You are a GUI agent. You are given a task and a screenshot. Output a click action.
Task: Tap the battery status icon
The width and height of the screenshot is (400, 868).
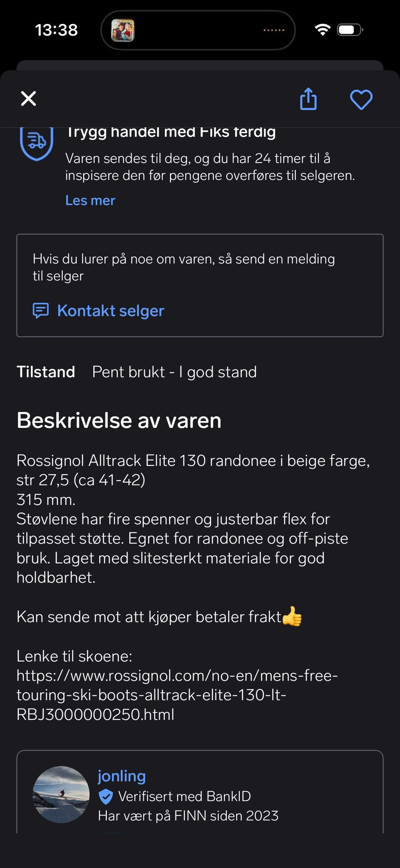[350, 30]
